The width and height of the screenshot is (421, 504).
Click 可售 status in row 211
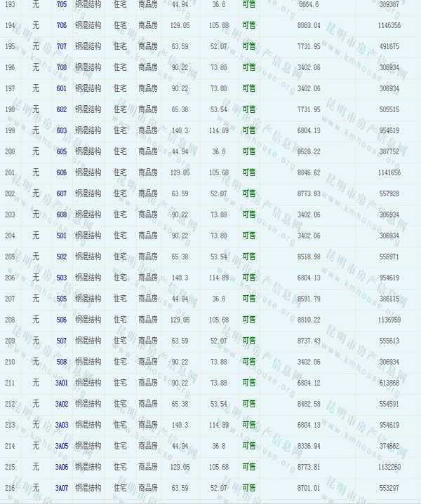click(x=248, y=383)
